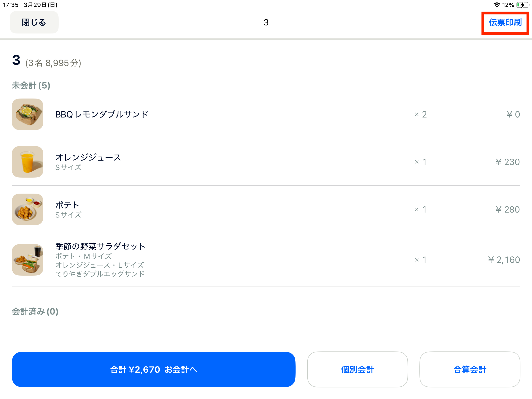The height and width of the screenshot is (399, 532).
Task: Close the table detail screen with 閉じる
Action: 34,22
